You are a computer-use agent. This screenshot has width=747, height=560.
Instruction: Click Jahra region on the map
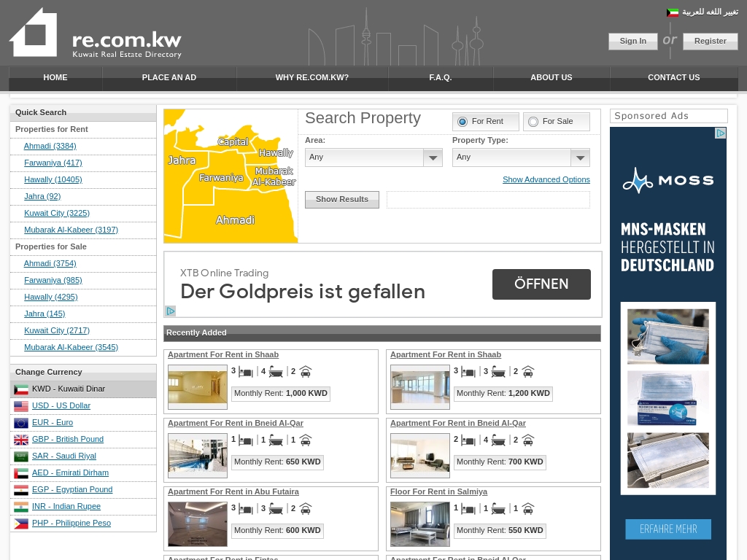(x=182, y=160)
